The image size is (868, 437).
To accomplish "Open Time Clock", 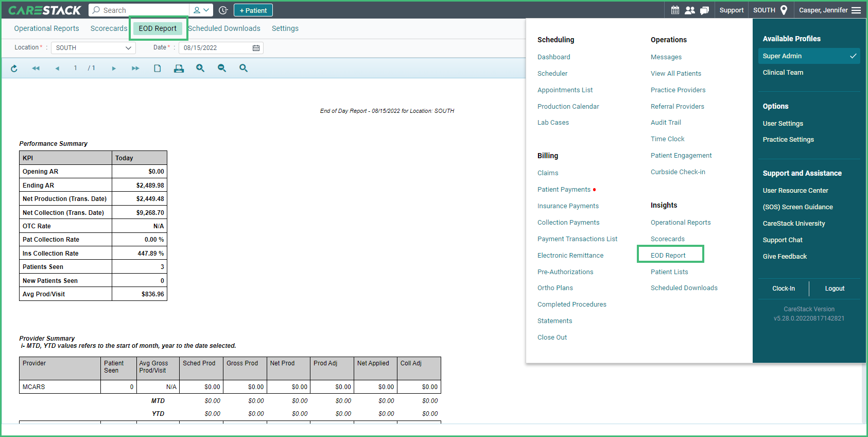I will tap(667, 139).
